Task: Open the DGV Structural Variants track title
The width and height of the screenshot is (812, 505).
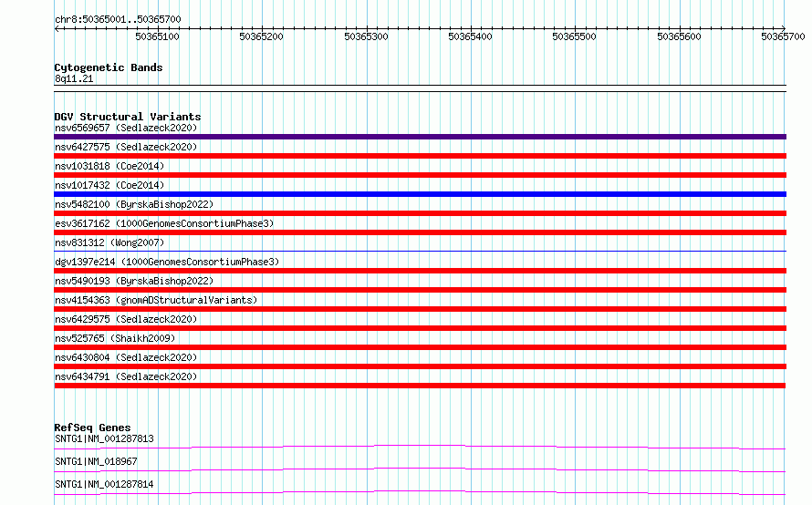Action: coord(128,117)
